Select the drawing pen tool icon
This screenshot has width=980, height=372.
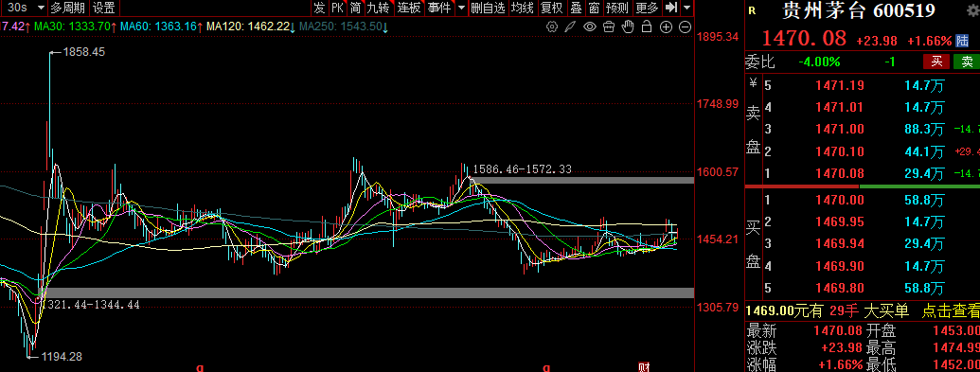coord(570,27)
